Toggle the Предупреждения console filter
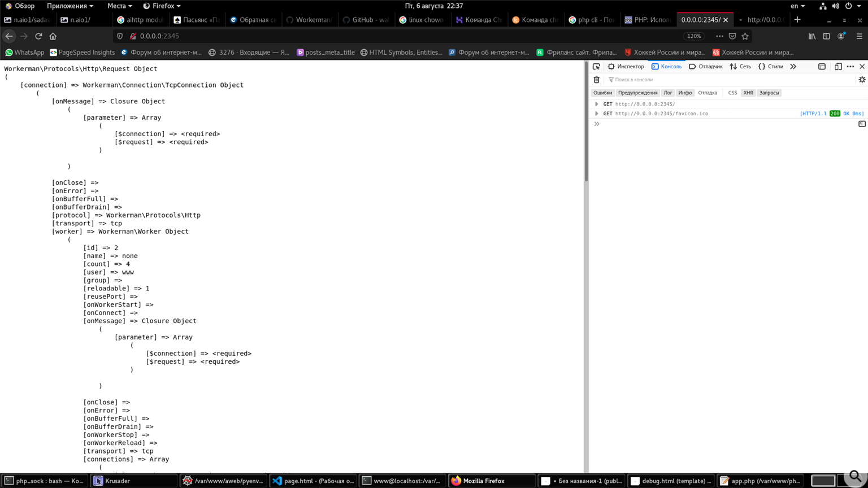The image size is (868, 488). [637, 93]
